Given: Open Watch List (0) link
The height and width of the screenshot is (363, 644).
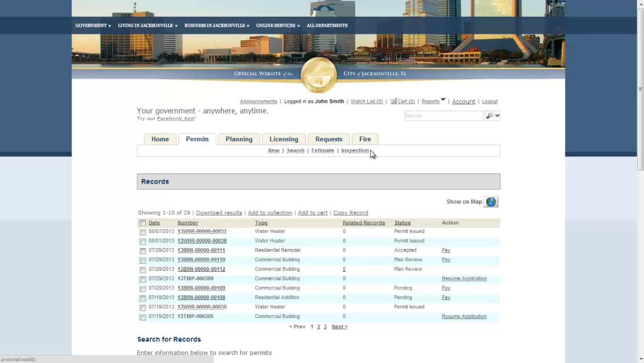Looking at the screenshot, I should point(366,101).
